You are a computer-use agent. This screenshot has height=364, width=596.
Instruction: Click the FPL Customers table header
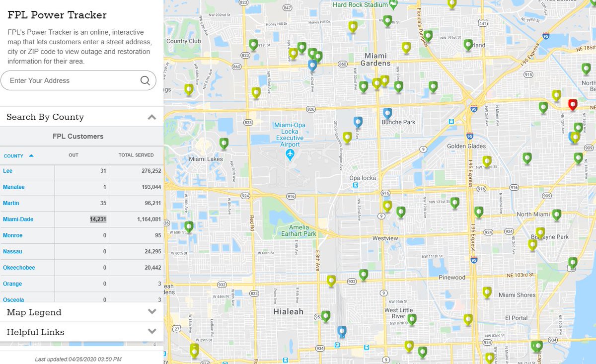coord(78,136)
